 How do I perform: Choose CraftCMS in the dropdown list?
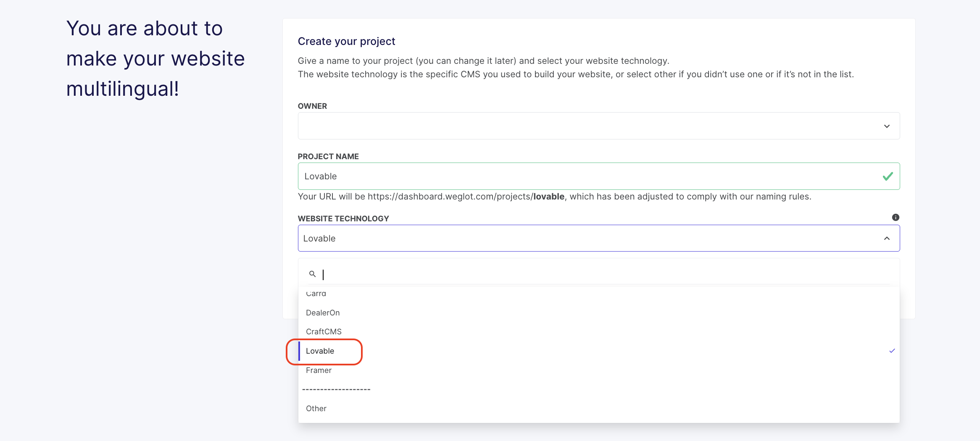pyautogui.click(x=324, y=331)
